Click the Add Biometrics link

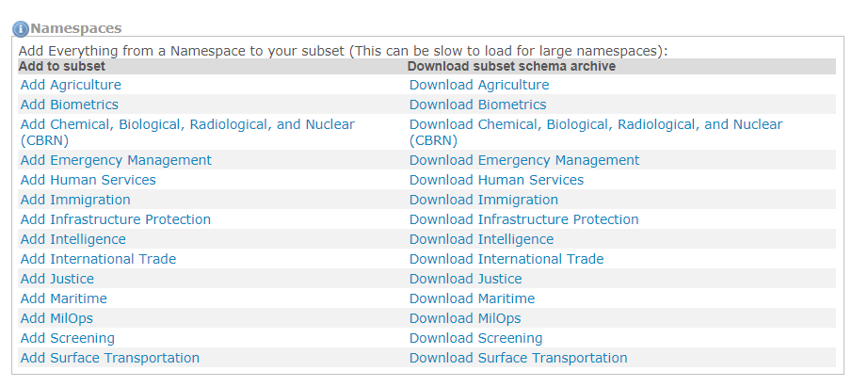coord(70,105)
